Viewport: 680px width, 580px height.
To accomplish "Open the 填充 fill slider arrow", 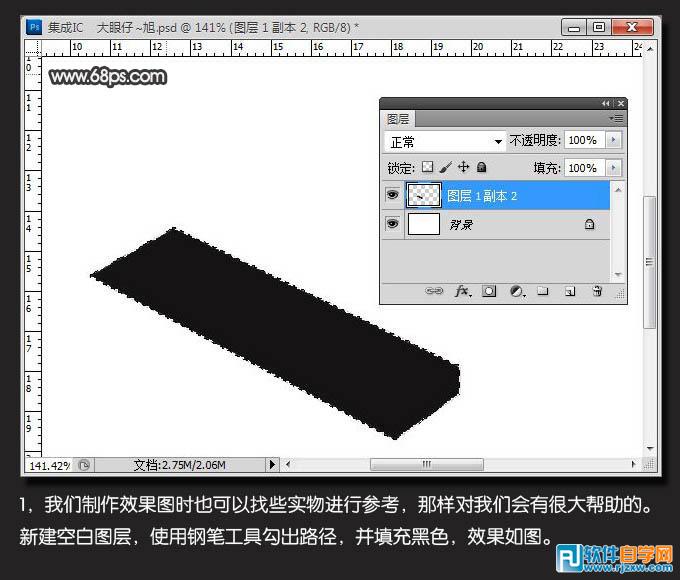I will 613,168.
